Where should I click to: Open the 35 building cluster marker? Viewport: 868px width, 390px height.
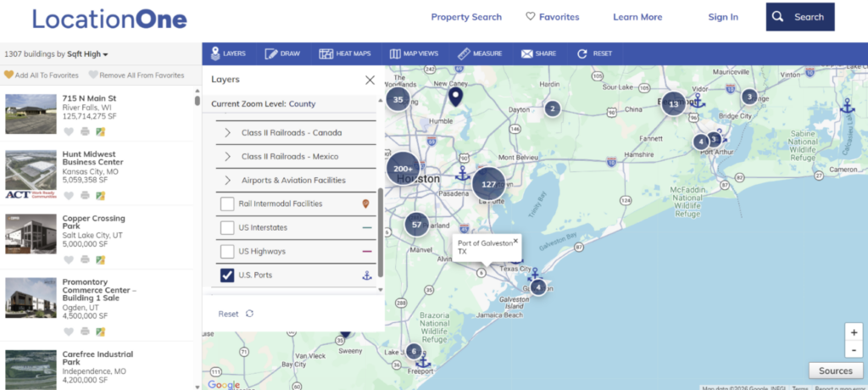(x=398, y=100)
